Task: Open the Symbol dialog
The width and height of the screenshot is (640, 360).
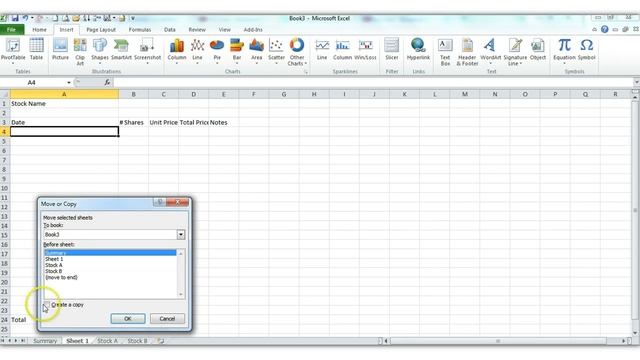Action: click(587, 50)
